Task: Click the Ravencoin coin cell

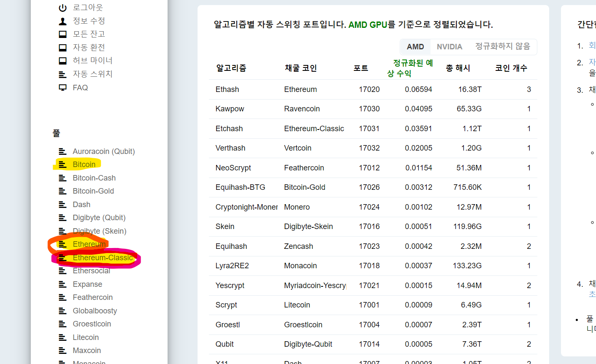Action: (302, 109)
